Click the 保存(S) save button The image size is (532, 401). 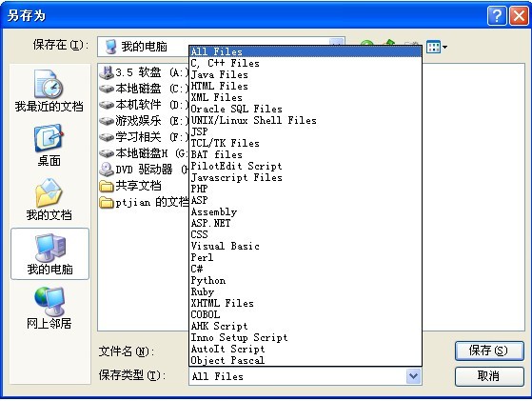489,351
